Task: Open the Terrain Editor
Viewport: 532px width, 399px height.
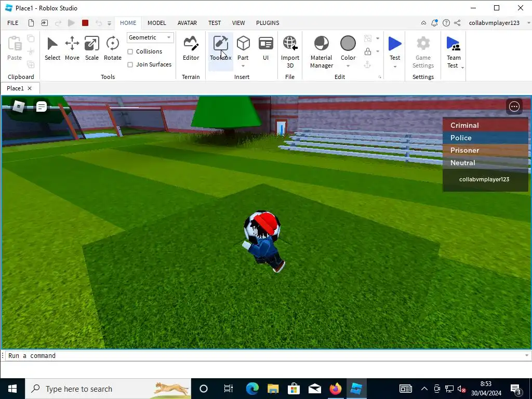Action: pos(191,49)
